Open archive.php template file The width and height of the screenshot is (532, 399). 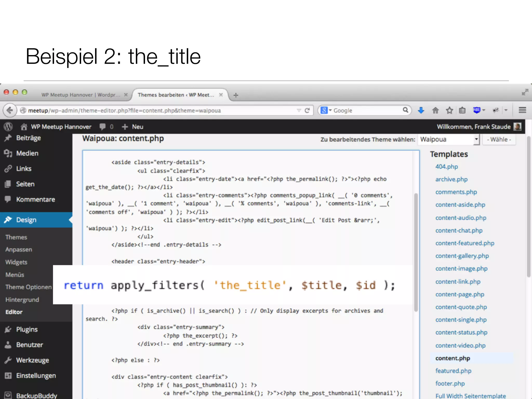pos(451,179)
